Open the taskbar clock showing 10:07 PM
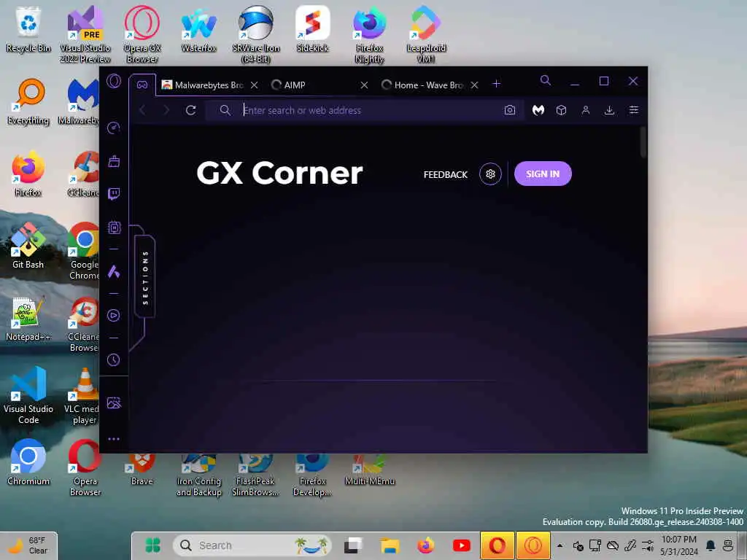 click(679, 545)
